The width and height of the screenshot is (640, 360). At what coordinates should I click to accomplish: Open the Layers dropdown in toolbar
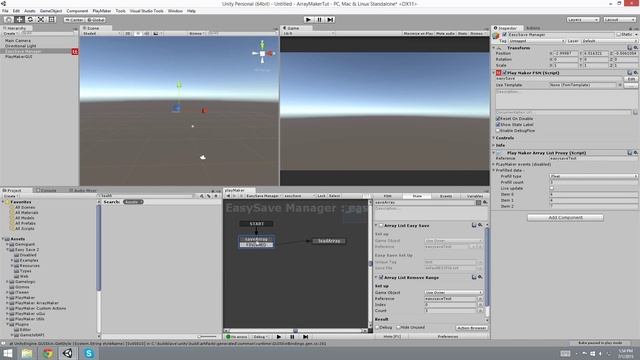click(582, 20)
